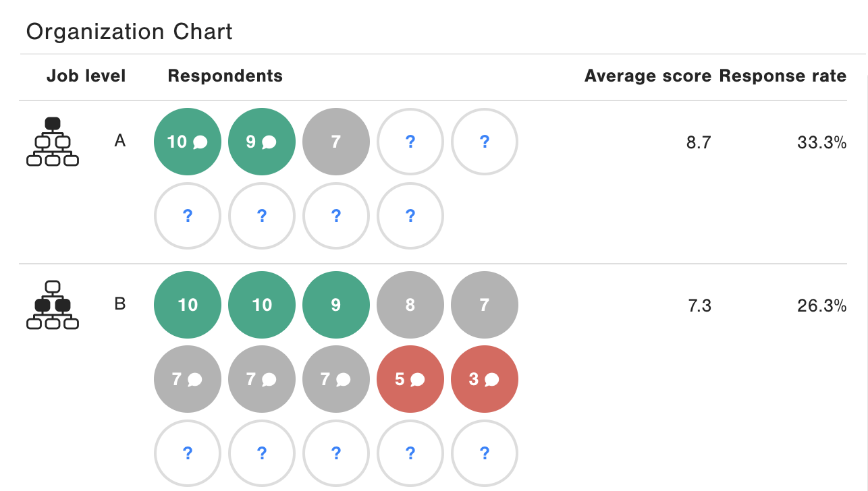
Task: Click the first green 10 respondent in level B
Action: (x=188, y=305)
